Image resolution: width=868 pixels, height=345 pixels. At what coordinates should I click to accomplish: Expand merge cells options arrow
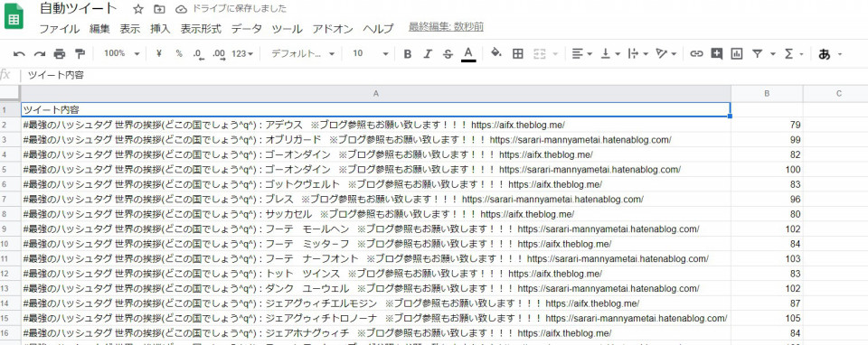click(554, 53)
